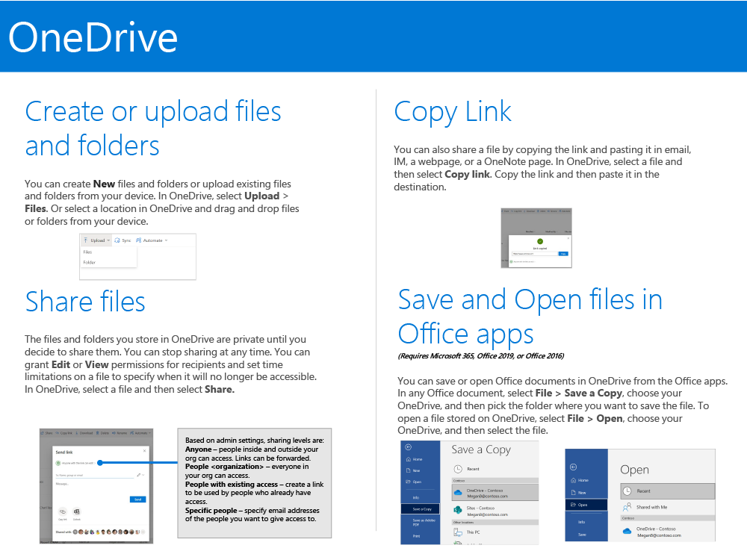Click the sharing levels explanation box
747x560 pixels.
(255, 483)
